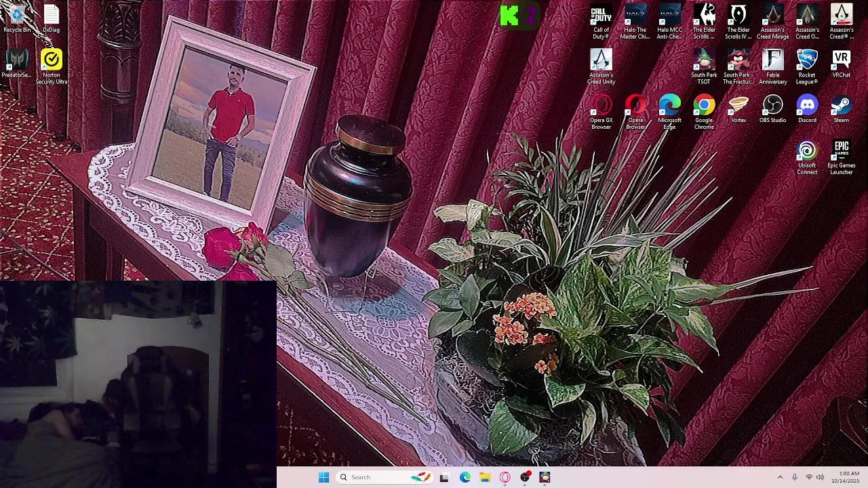Open the Windows Start menu button
Image resolution: width=868 pixels, height=488 pixels.
pos(324,477)
